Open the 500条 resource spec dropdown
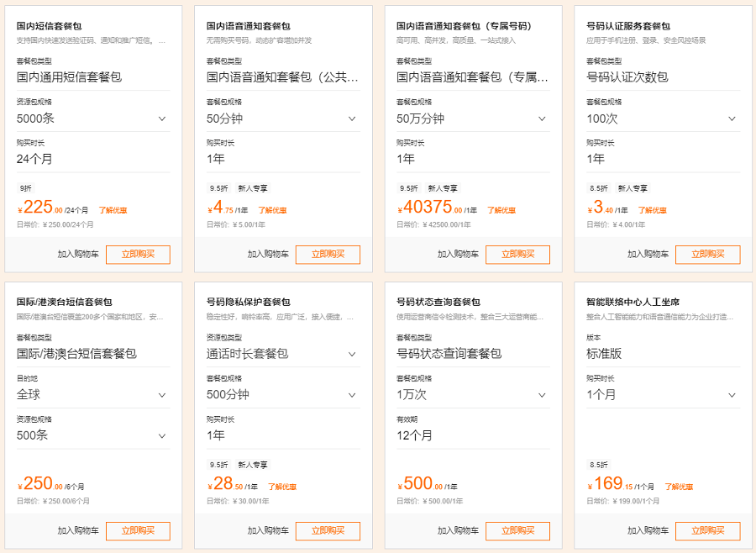The image size is (756, 553). point(93,435)
